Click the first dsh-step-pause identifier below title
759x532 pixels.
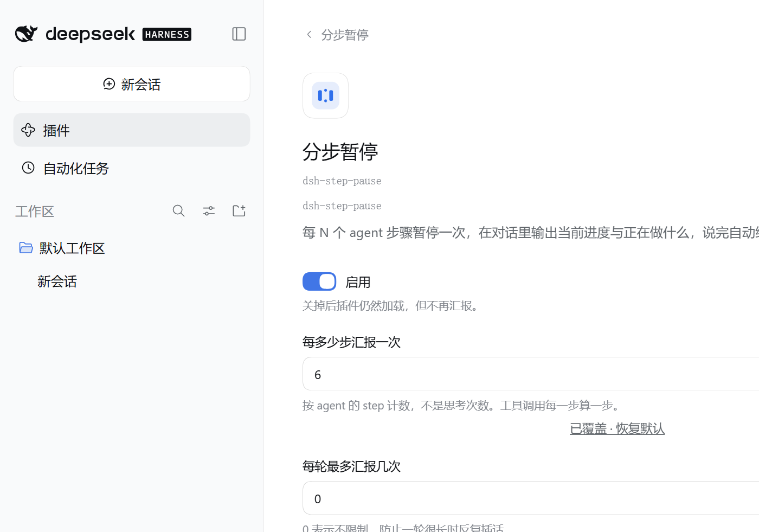pos(342,181)
